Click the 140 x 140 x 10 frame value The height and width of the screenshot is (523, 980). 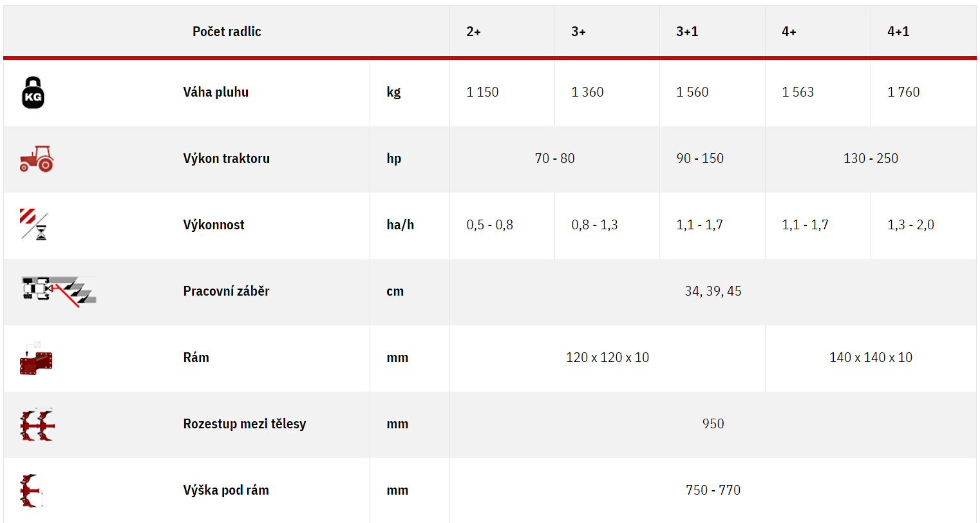pyautogui.click(x=871, y=357)
